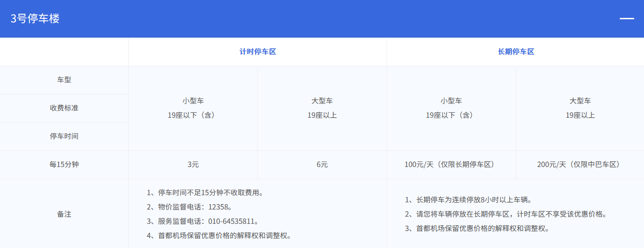Image resolution: width=644 pixels, height=248 pixels.
Task: Click the 3号停车楼 header title
Action: pyautogui.click(x=35, y=19)
